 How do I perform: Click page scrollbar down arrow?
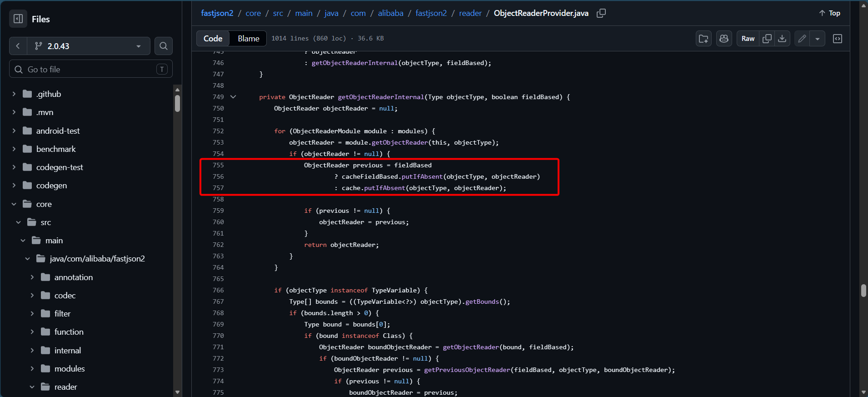(x=863, y=392)
